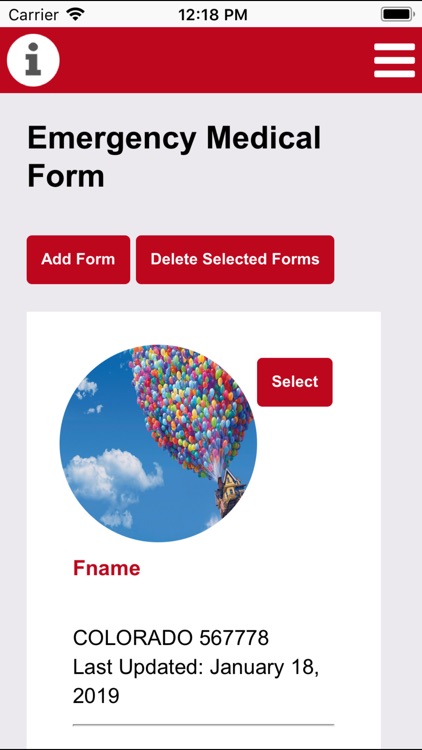This screenshot has width=422, height=750.
Task: Tap the Last Updated date text
Action: point(196,681)
